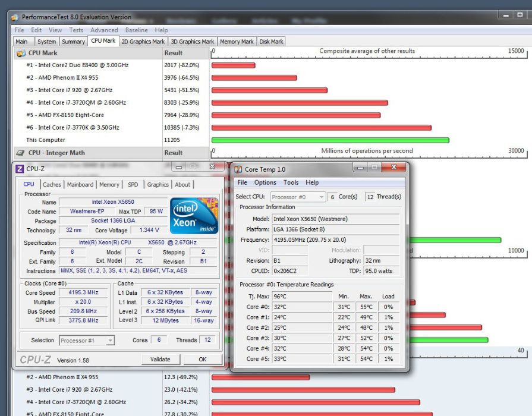Open the File menu in PerformanceTest
This screenshot has height=416, width=532.
[19, 30]
